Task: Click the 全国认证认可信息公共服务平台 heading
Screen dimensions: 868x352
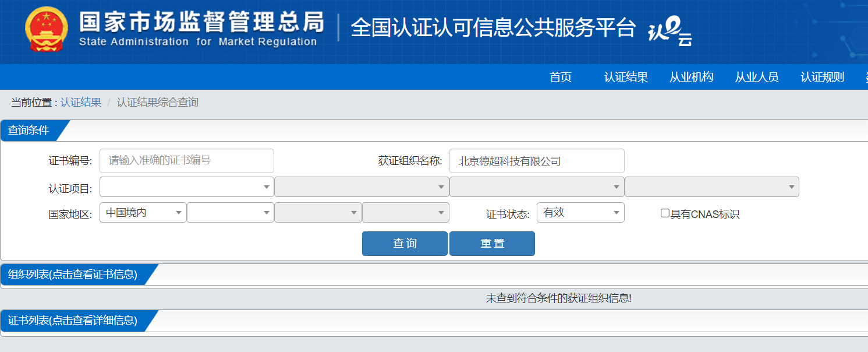Action: [x=493, y=29]
